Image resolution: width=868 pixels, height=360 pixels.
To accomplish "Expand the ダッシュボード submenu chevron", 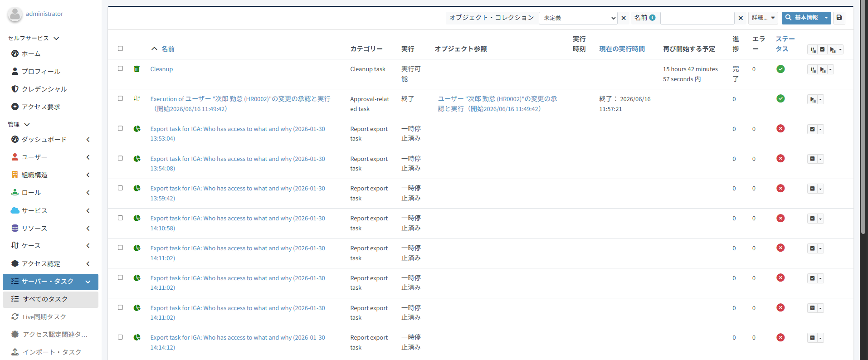I will pos(88,140).
